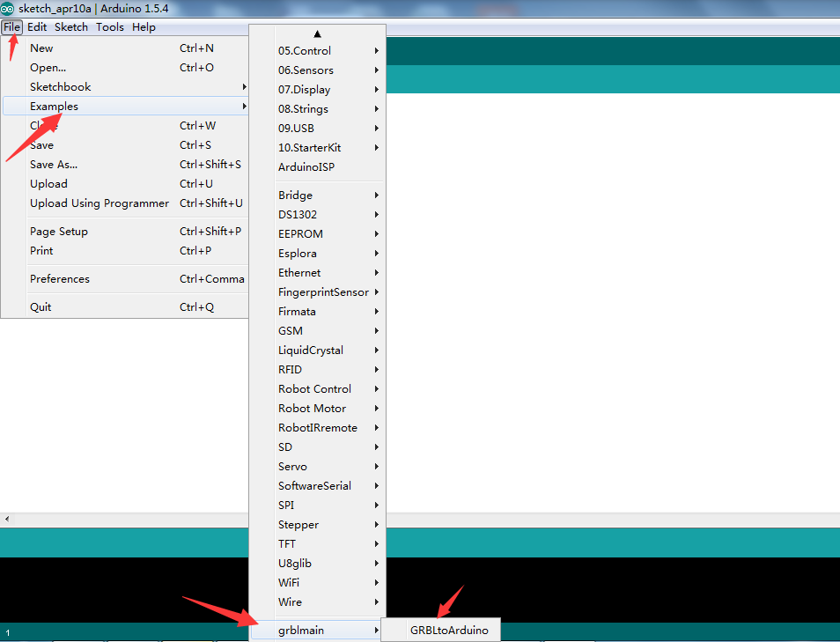Expand Robot Motor examples
This screenshot has height=642, width=840.
[x=318, y=409]
